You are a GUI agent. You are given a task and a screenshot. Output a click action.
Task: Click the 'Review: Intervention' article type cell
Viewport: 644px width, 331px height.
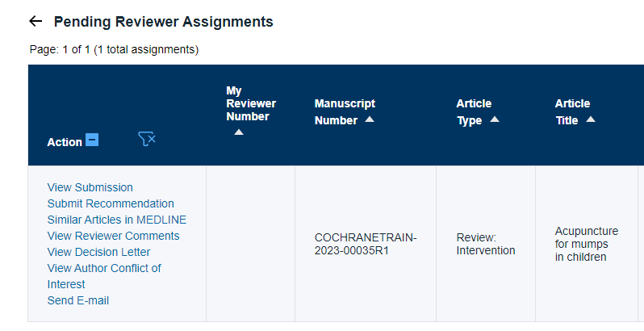pos(486,244)
